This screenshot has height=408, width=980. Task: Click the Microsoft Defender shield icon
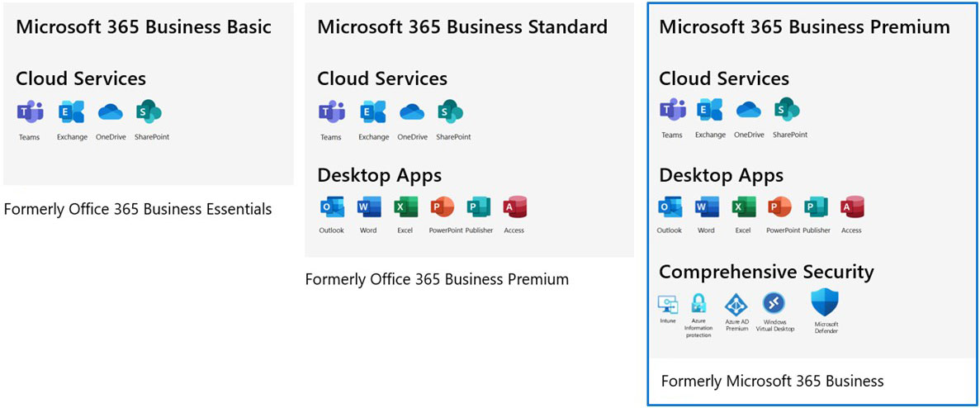pos(825,302)
